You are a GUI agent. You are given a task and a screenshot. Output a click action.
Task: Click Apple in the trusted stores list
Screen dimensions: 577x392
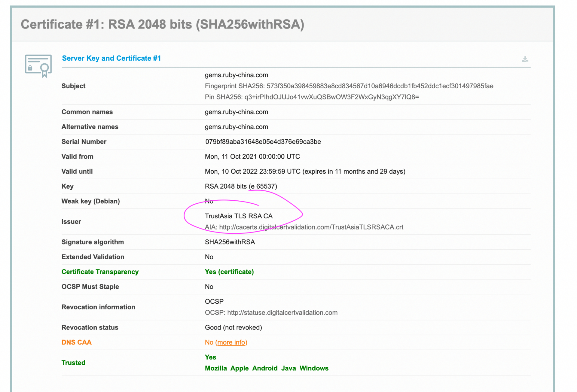[x=239, y=368]
